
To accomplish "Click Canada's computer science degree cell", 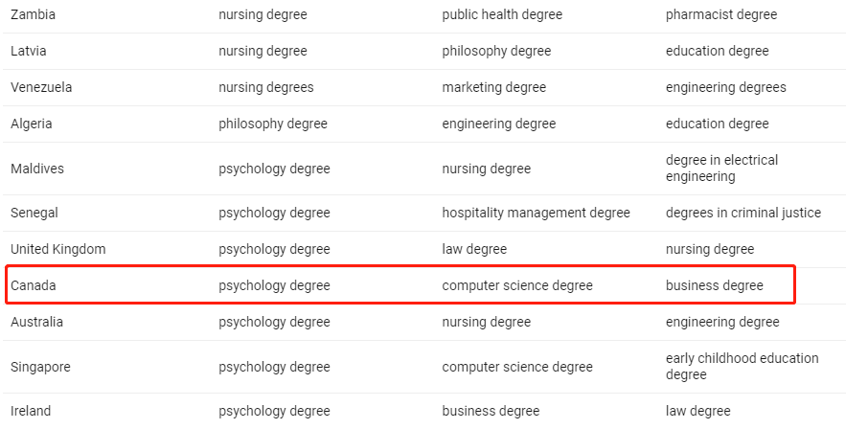I will point(517,285).
